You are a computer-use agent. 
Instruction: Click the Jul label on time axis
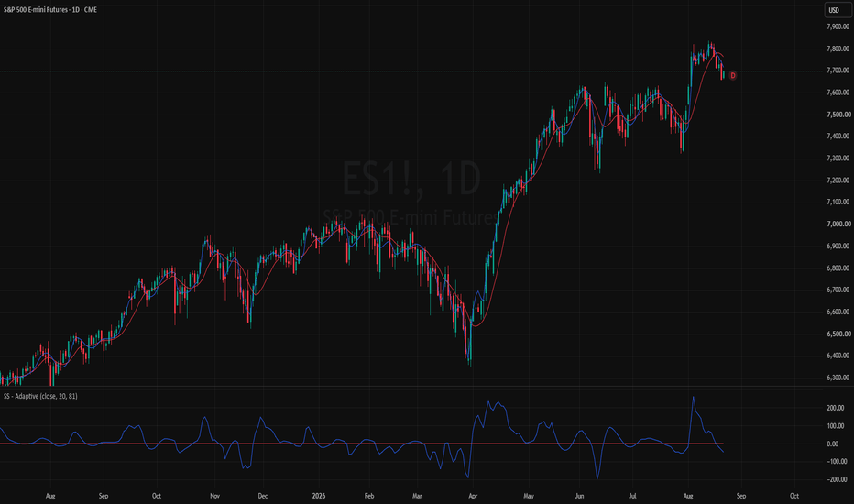tap(632, 496)
